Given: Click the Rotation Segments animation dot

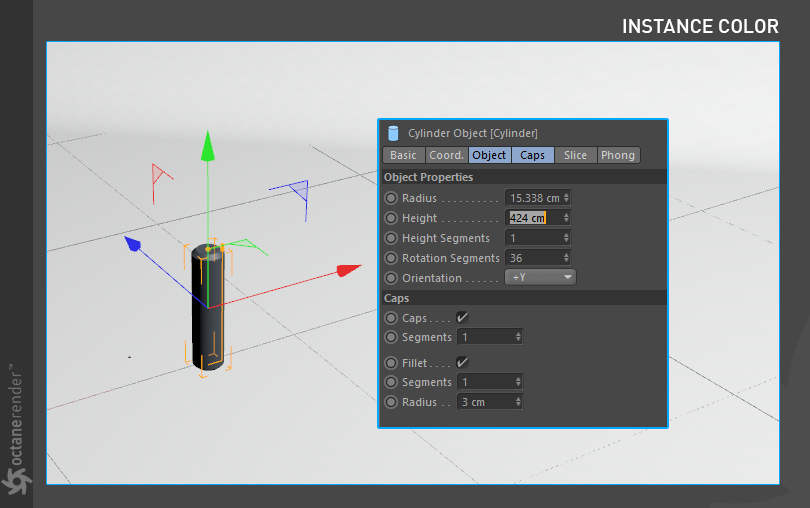Looking at the screenshot, I should click(x=391, y=258).
